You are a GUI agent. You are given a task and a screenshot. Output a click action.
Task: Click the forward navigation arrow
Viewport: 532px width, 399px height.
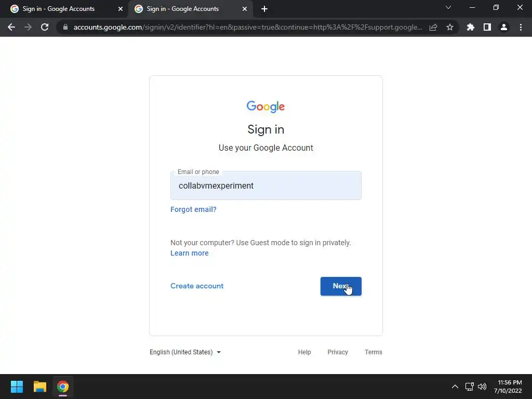28,27
